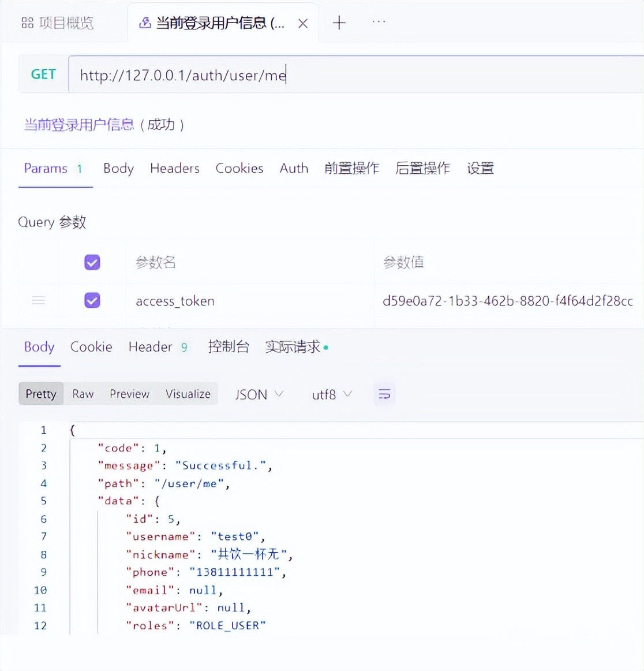Click the access_token parameter value field
The height and width of the screenshot is (671, 644).
[507, 301]
